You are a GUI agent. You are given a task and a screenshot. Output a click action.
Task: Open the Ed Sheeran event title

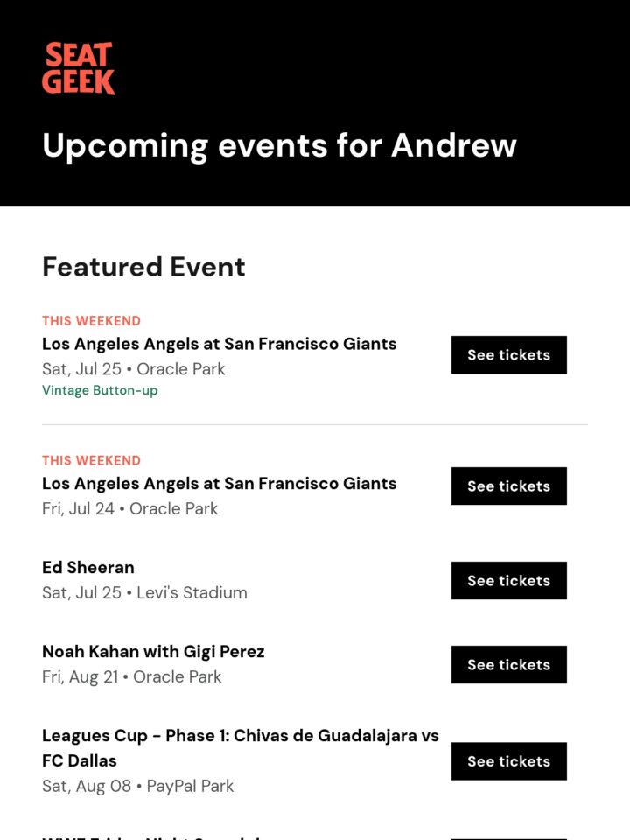[x=88, y=567]
